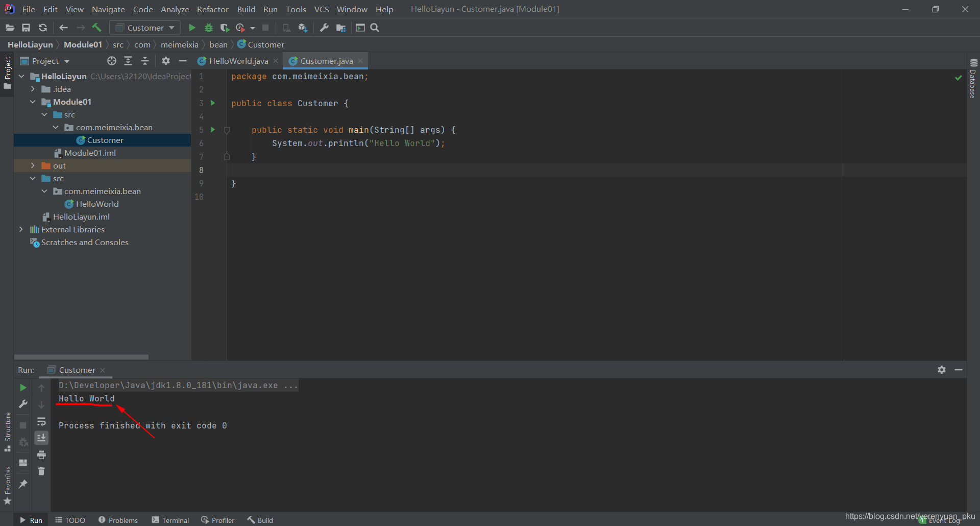Toggle scroll to end in Run console

(x=41, y=438)
